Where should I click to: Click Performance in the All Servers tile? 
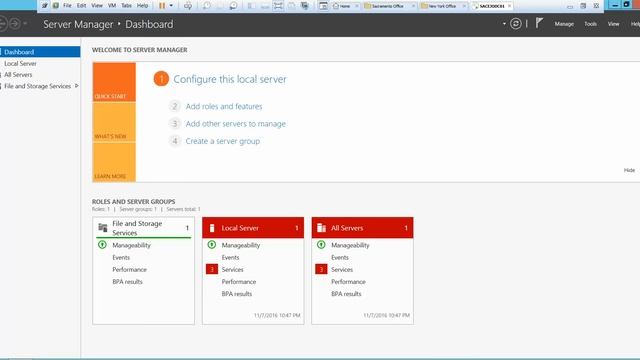click(348, 281)
